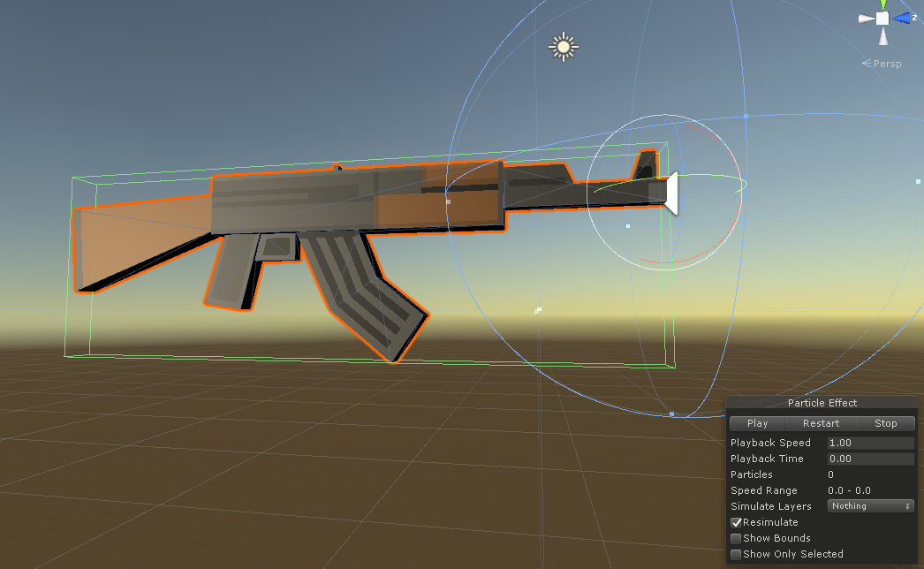Screen dimensions: 924x569
Task: Enable the Show Bounds checkbox
Action: tap(737, 538)
